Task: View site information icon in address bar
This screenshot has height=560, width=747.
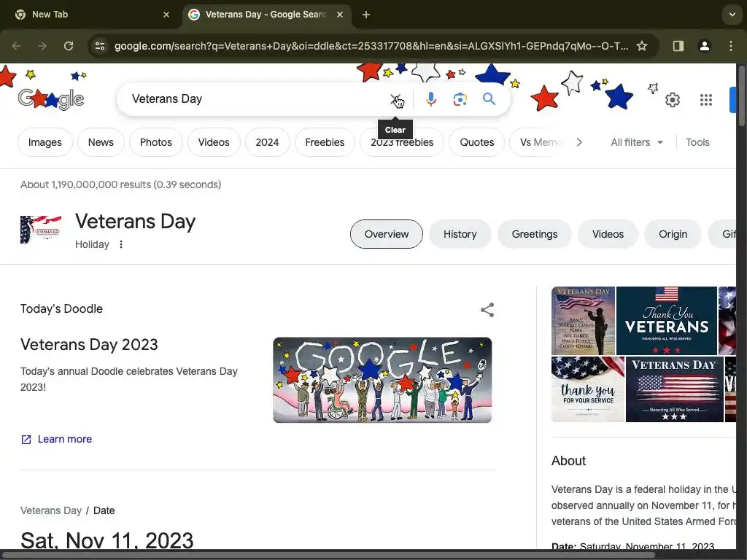Action: pos(100,46)
